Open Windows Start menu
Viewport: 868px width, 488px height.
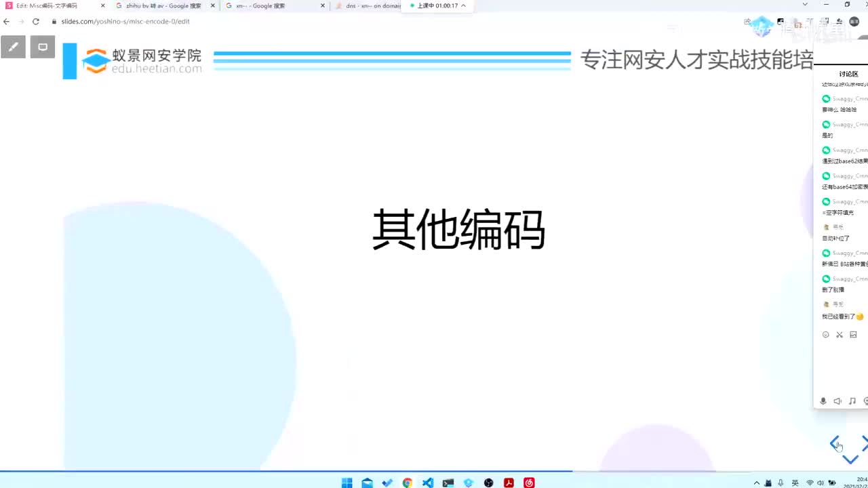click(x=347, y=483)
